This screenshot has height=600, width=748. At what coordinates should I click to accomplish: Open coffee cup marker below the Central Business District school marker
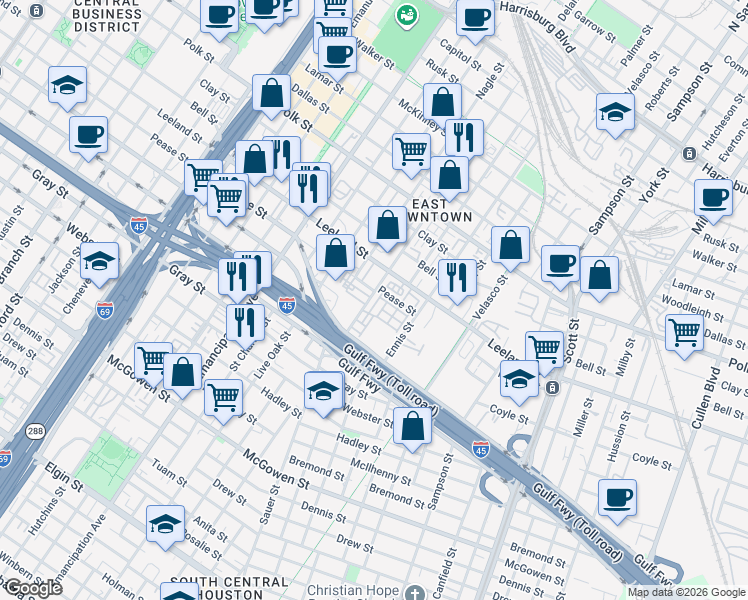[88, 135]
